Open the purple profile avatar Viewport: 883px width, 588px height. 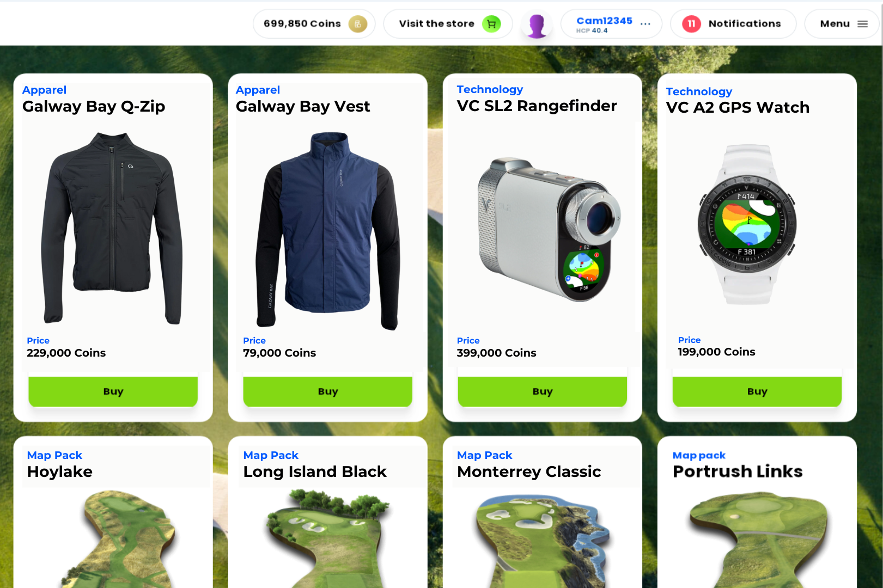point(537,25)
